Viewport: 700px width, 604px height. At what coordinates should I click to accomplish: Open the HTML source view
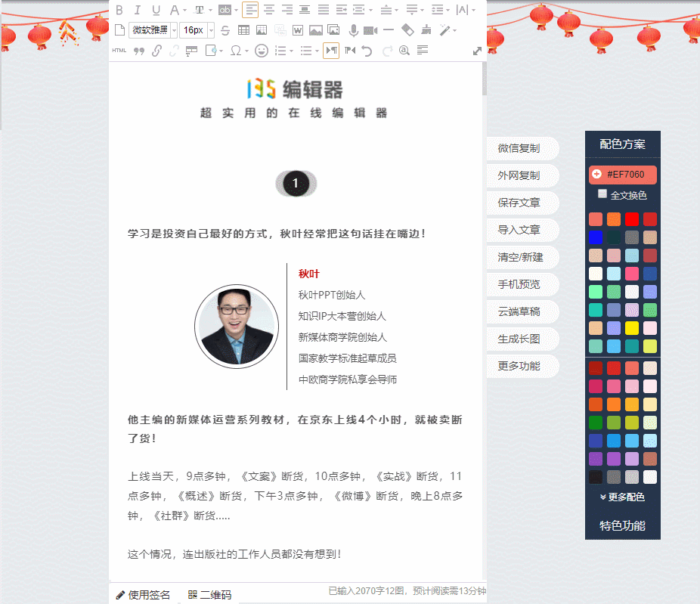(x=119, y=51)
